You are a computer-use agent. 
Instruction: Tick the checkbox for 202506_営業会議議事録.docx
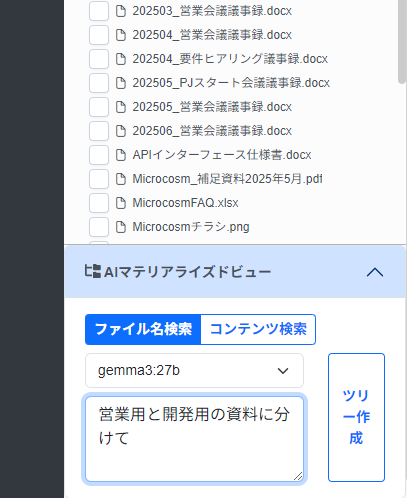coord(99,131)
